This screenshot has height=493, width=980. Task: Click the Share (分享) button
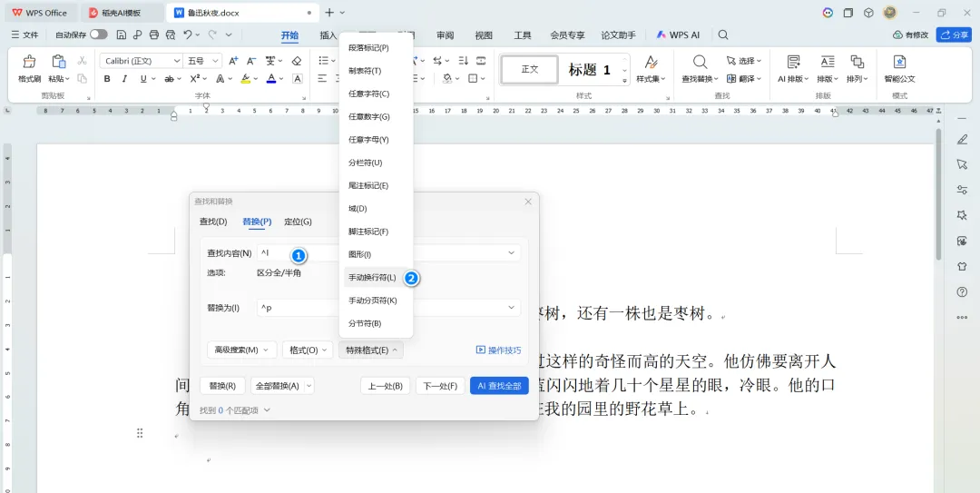point(954,35)
